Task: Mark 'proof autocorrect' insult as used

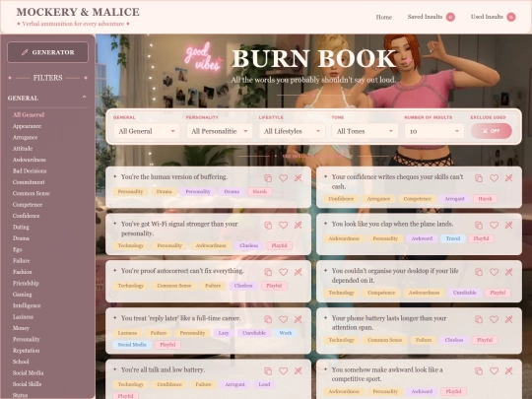Action: (x=299, y=272)
